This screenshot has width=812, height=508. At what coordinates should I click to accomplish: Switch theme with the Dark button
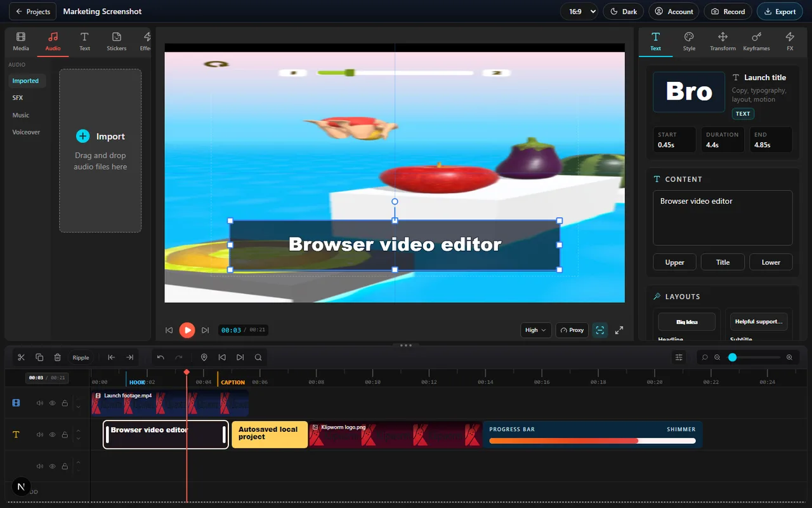pyautogui.click(x=624, y=11)
